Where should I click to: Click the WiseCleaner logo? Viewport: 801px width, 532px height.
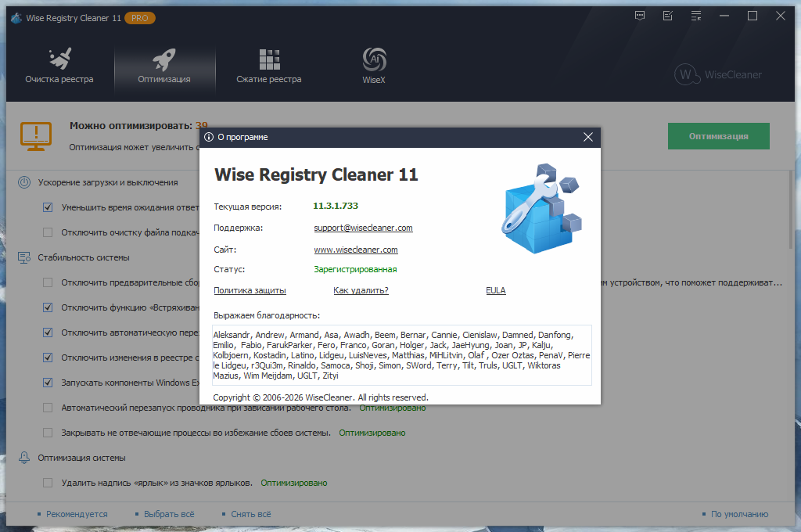click(x=717, y=74)
